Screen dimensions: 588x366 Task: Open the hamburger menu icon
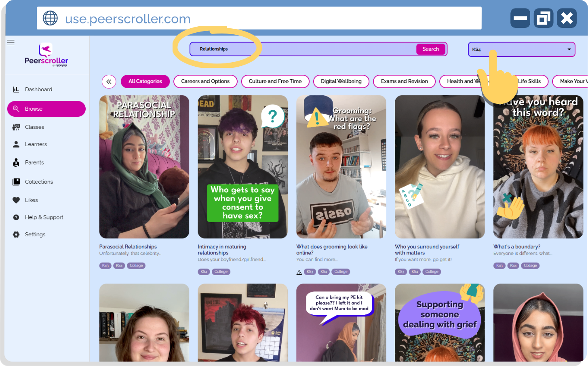[x=11, y=42]
